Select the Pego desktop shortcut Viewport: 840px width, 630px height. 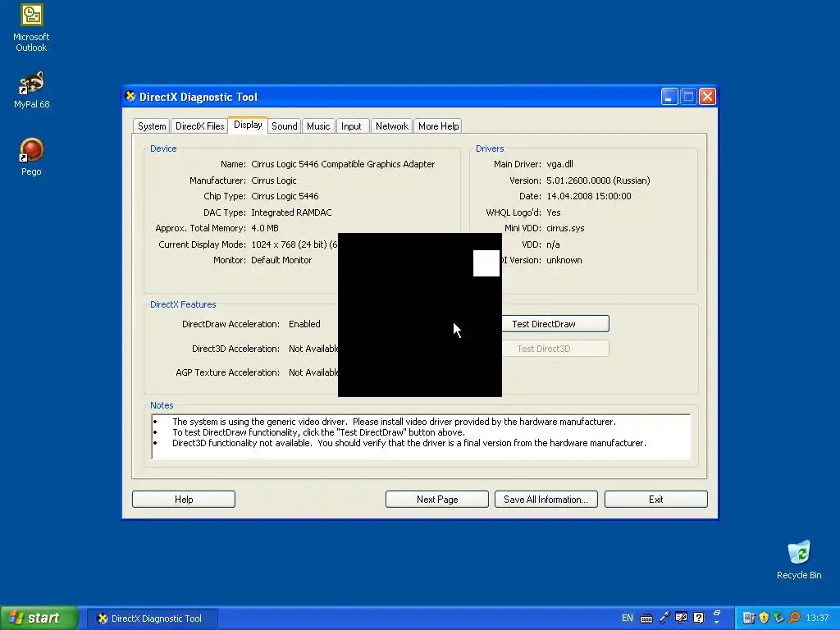[x=31, y=157]
